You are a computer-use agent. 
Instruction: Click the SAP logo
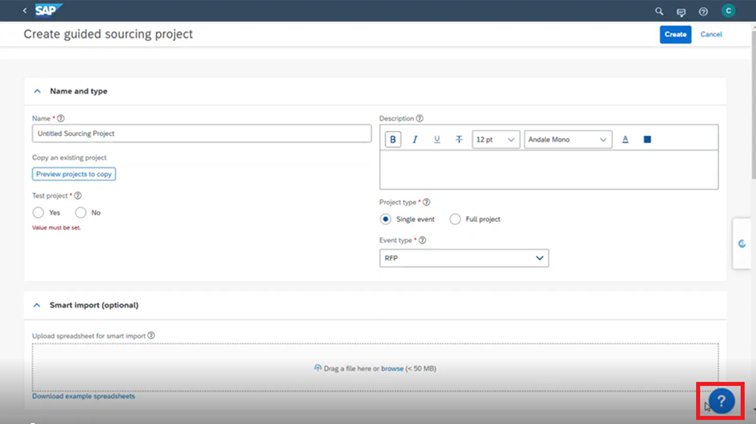click(48, 10)
